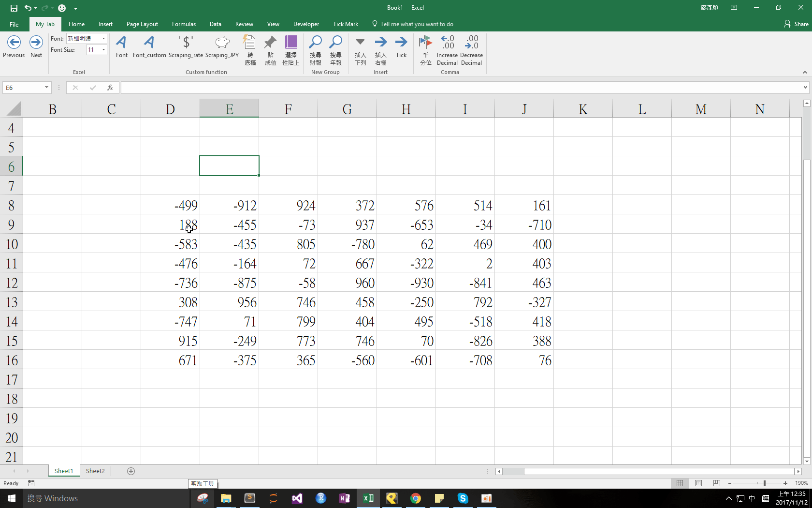The width and height of the screenshot is (812, 508).
Task: Click the Previous arrow icon
Action: point(14,43)
